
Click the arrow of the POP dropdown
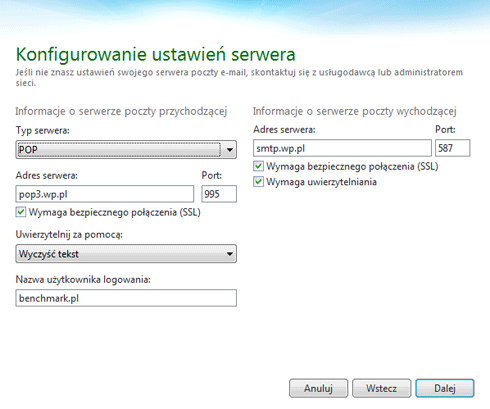(x=229, y=150)
